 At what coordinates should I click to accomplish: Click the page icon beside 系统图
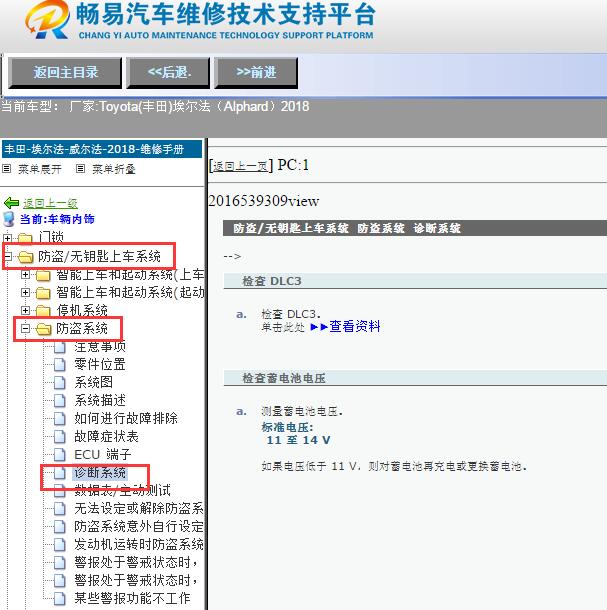point(60,382)
